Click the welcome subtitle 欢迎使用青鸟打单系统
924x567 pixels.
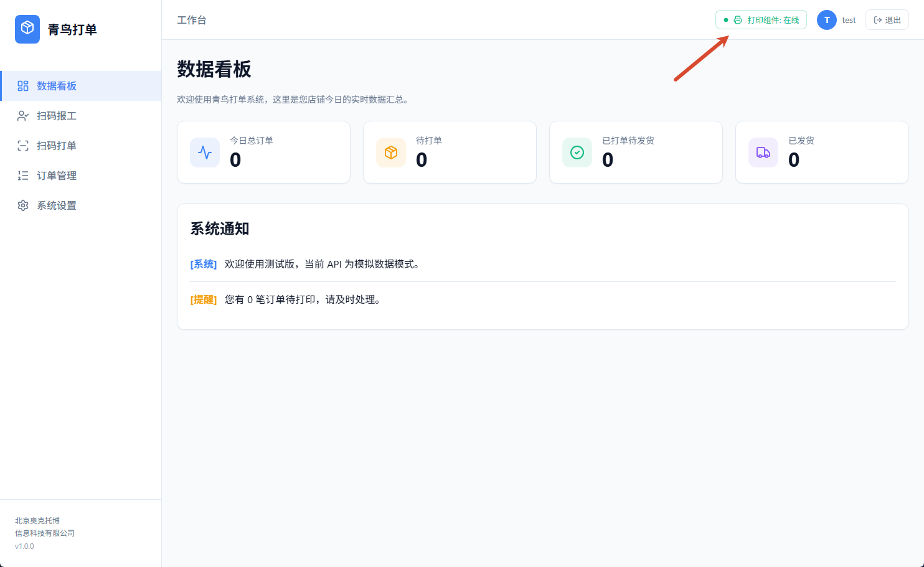293,100
